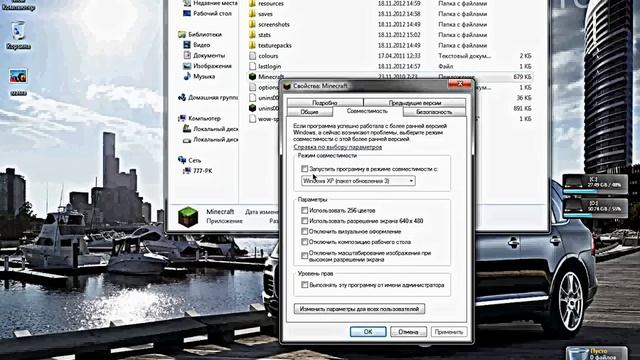
Task: Click the recycle bin gadget showing Пусто
Action: pos(596,353)
